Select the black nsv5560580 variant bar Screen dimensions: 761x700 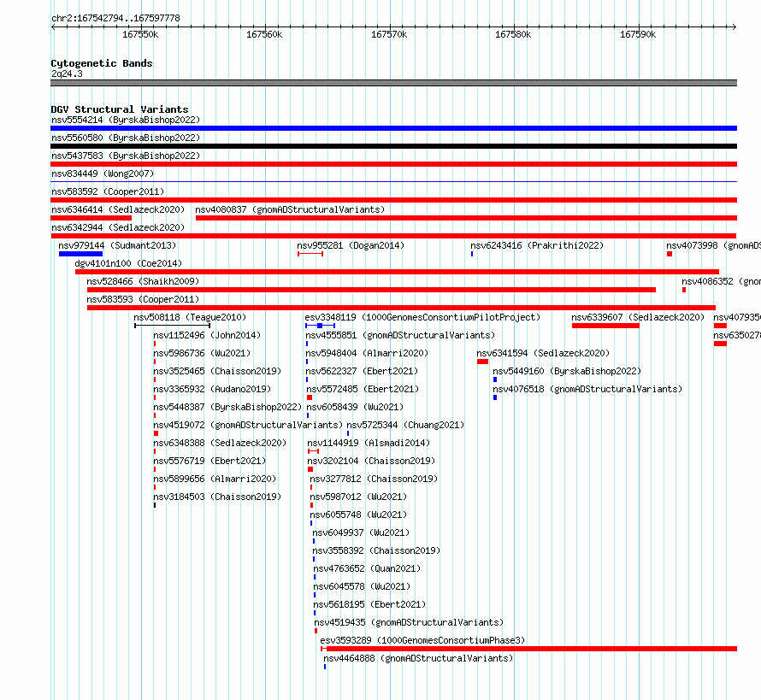point(393,146)
